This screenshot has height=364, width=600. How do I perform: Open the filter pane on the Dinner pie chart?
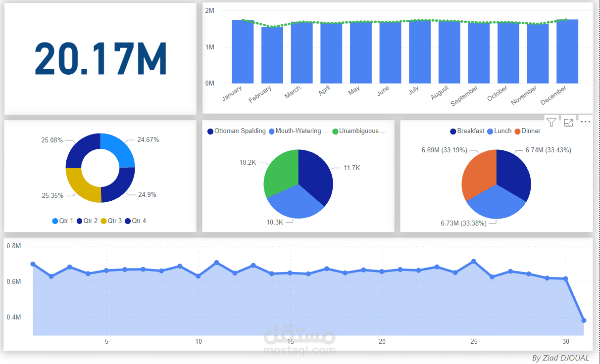point(550,122)
